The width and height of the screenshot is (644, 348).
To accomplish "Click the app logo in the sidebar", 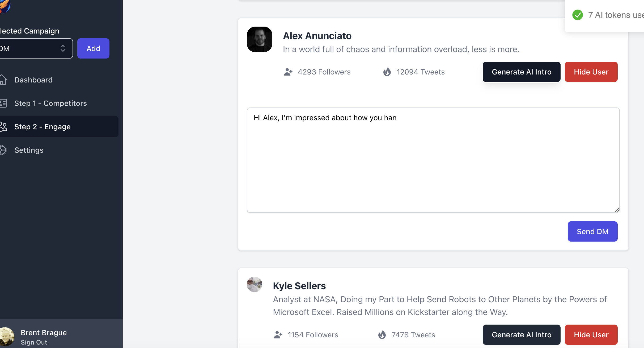I will pos(5,6).
